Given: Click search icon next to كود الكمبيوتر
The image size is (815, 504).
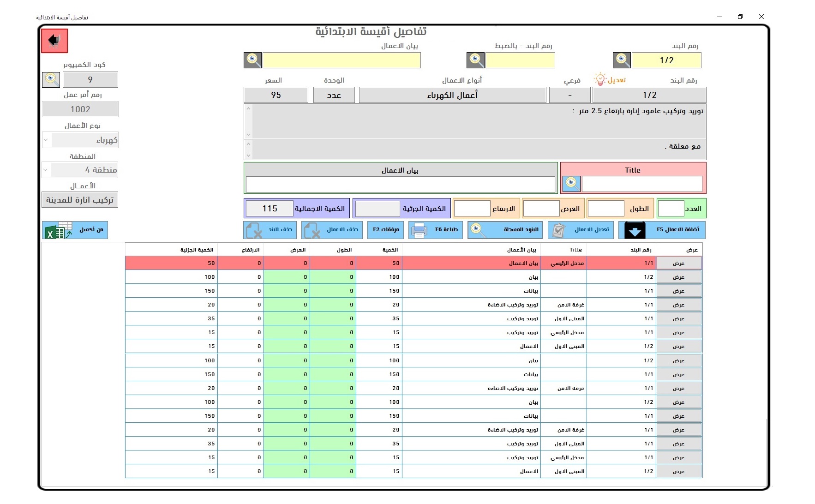Looking at the screenshot, I should [x=51, y=79].
